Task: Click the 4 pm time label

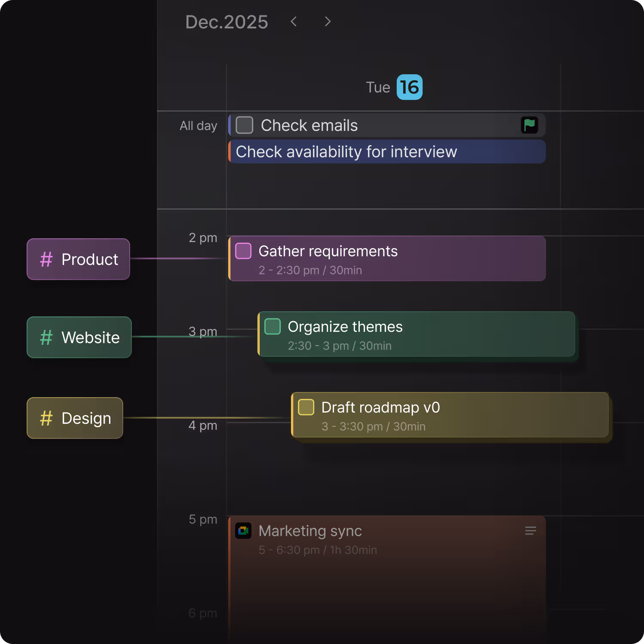Action: click(203, 426)
